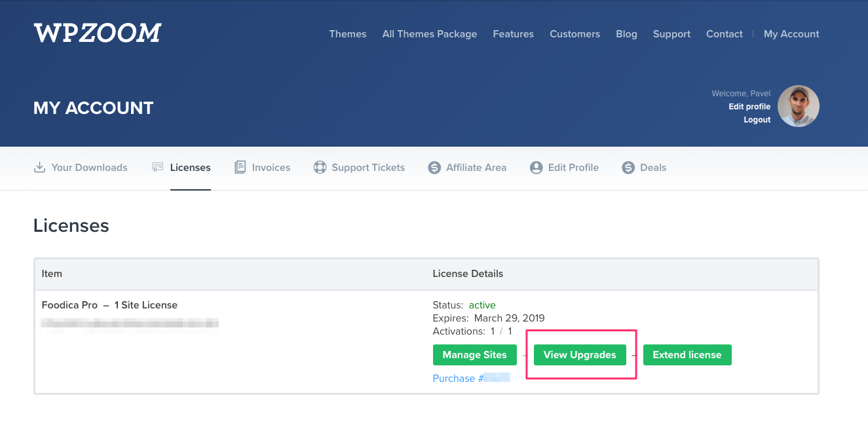Click the Manage Sites button
Screen dimensions: 868x423
(x=475, y=355)
